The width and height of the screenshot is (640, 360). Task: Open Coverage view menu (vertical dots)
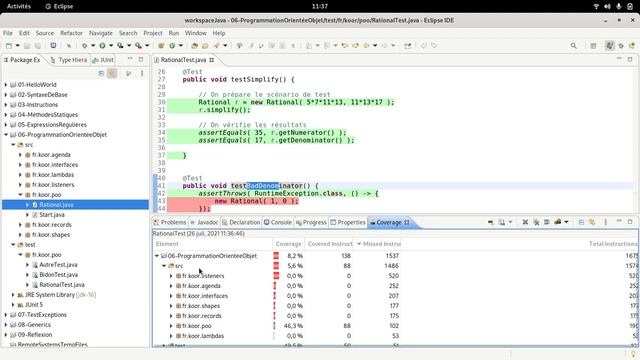pos(605,222)
